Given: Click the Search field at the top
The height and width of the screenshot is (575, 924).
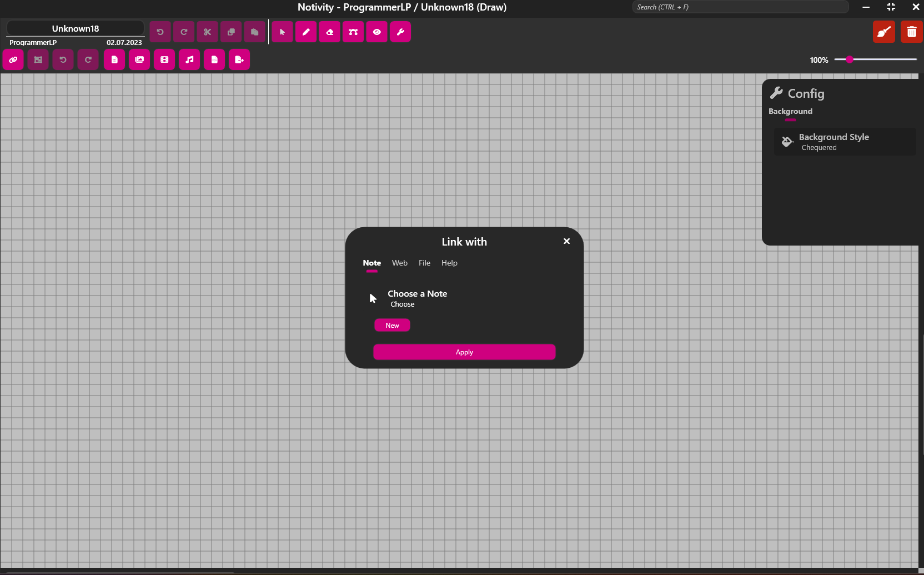Looking at the screenshot, I should [x=740, y=7].
